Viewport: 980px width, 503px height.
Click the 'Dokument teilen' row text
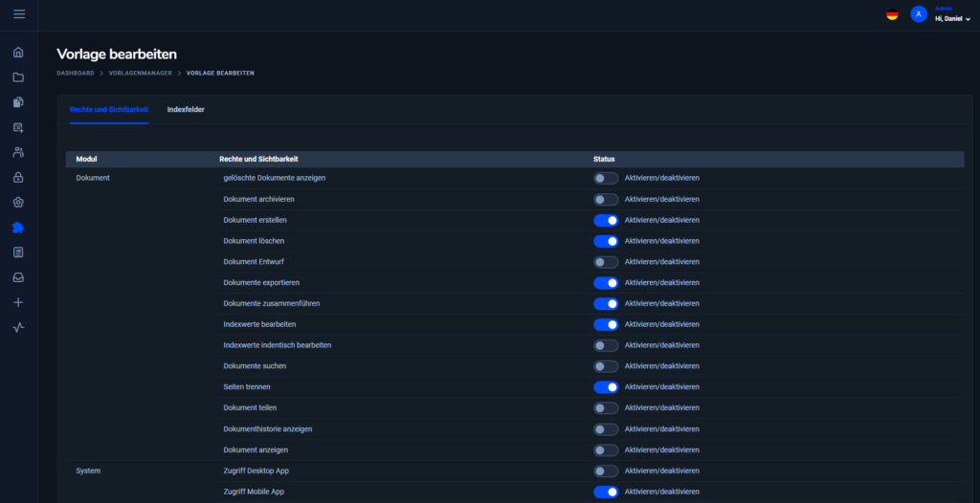[250, 407]
